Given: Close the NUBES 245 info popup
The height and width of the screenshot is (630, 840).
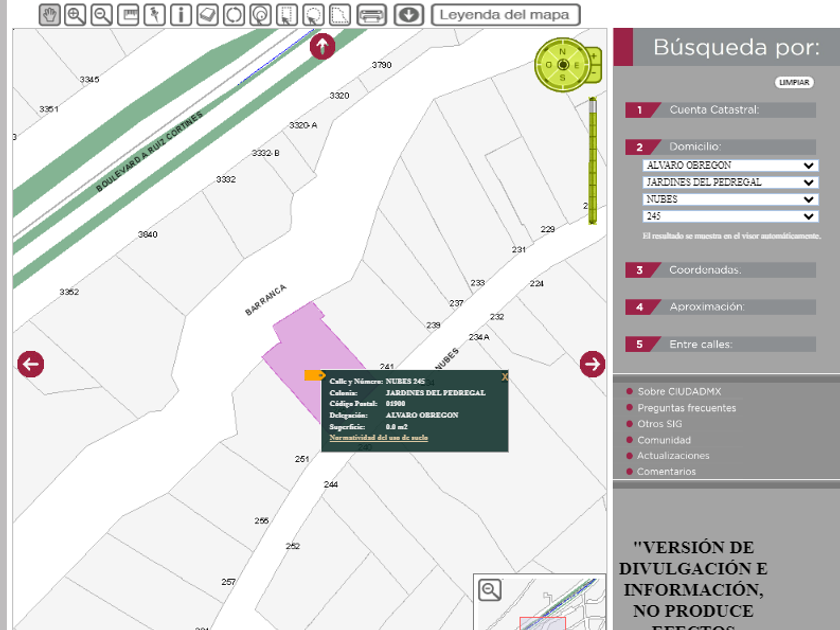Looking at the screenshot, I should [504, 377].
